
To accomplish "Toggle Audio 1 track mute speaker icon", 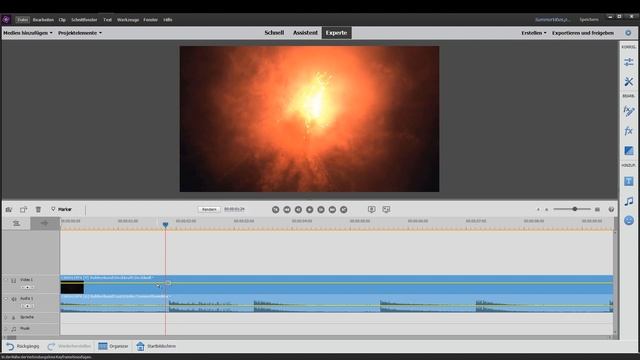I will pyautogui.click(x=14, y=299).
